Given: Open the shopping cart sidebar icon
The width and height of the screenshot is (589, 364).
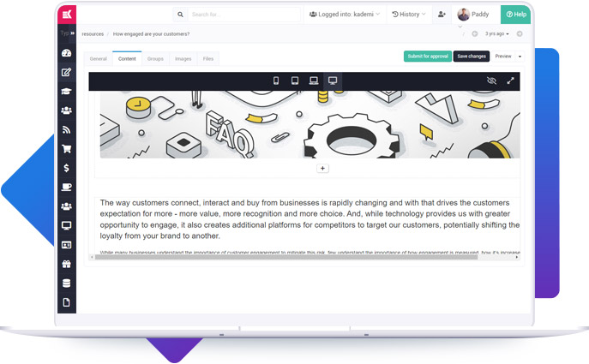Looking at the screenshot, I should tap(66, 149).
